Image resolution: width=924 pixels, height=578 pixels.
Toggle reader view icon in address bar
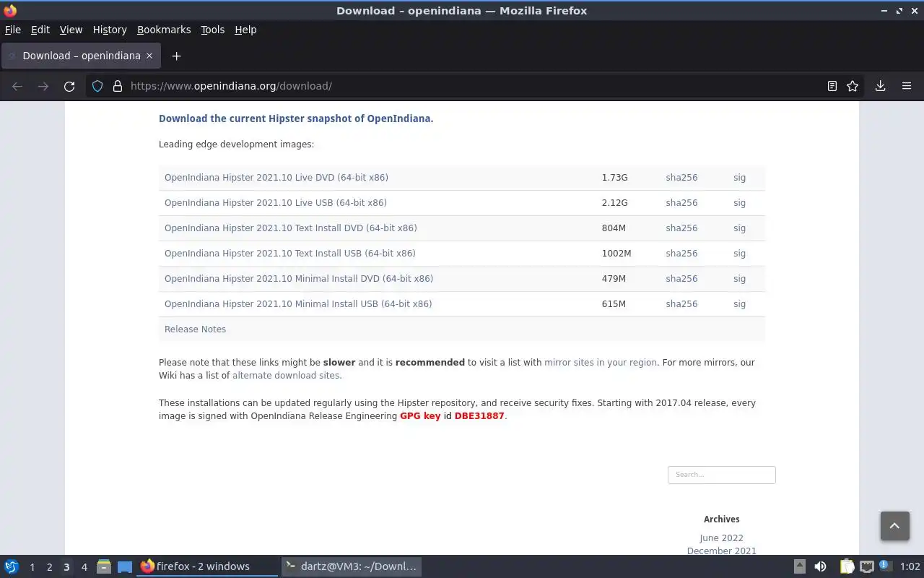(832, 86)
